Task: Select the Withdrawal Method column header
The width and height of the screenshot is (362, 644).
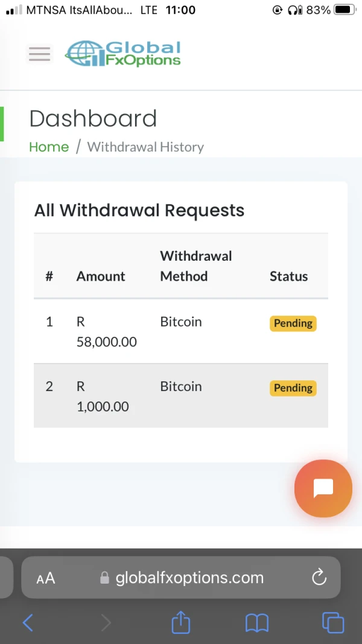Action: [x=195, y=266]
